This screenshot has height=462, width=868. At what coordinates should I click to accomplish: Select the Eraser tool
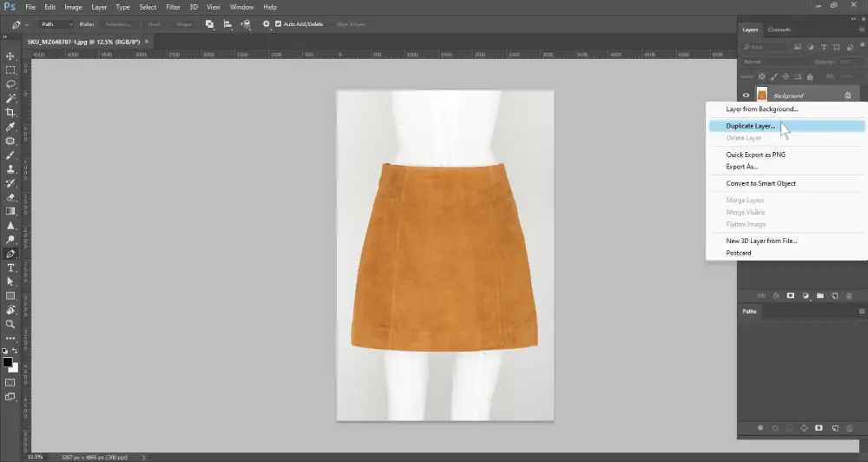[10, 197]
